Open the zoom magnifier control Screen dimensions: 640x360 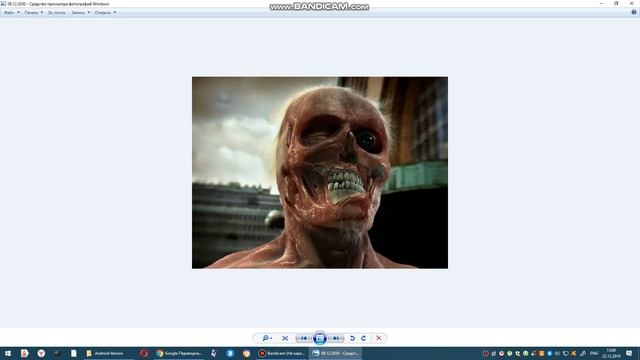[267, 338]
